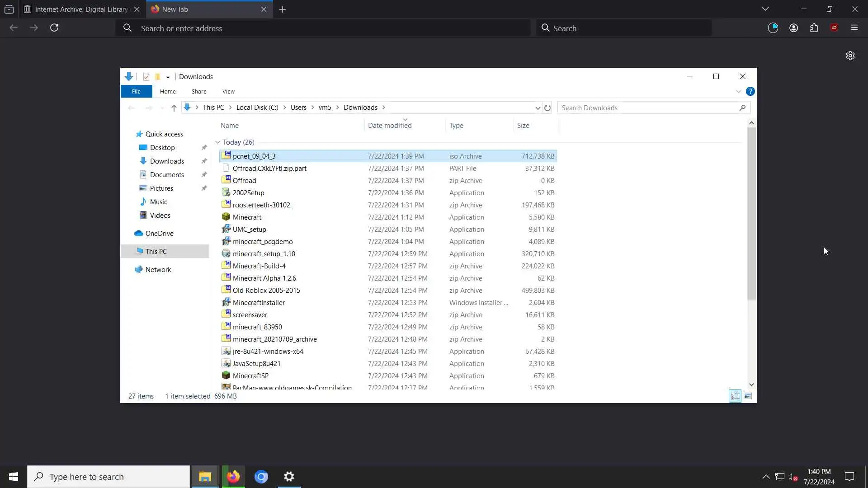Open New Tab settings gear icon
Viewport: 868px width, 488px height.
pyautogui.click(x=850, y=56)
